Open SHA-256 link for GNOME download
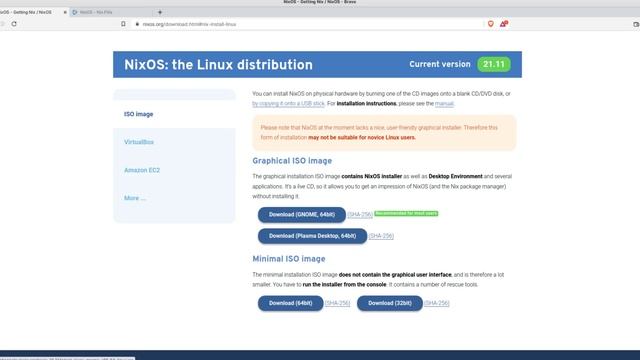The height and width of the screenshot is (360, 640). (x=360, y=215)
